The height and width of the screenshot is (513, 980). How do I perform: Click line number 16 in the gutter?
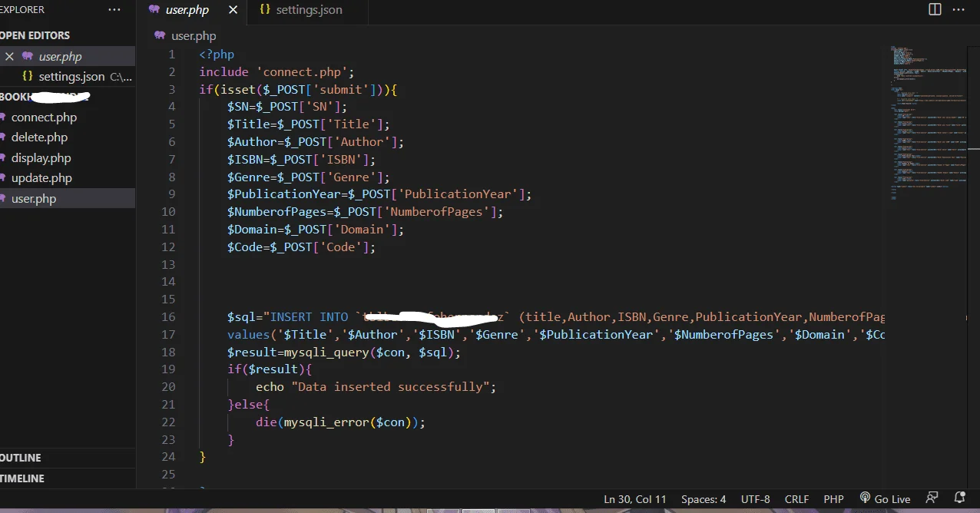point(169,317)
